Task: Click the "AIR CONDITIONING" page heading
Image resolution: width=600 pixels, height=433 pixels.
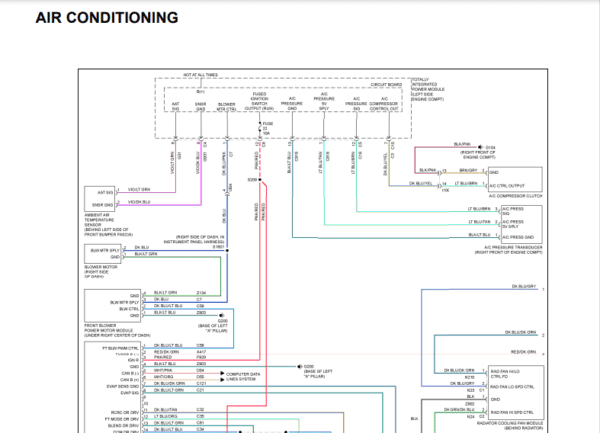Action: [107, 18]
